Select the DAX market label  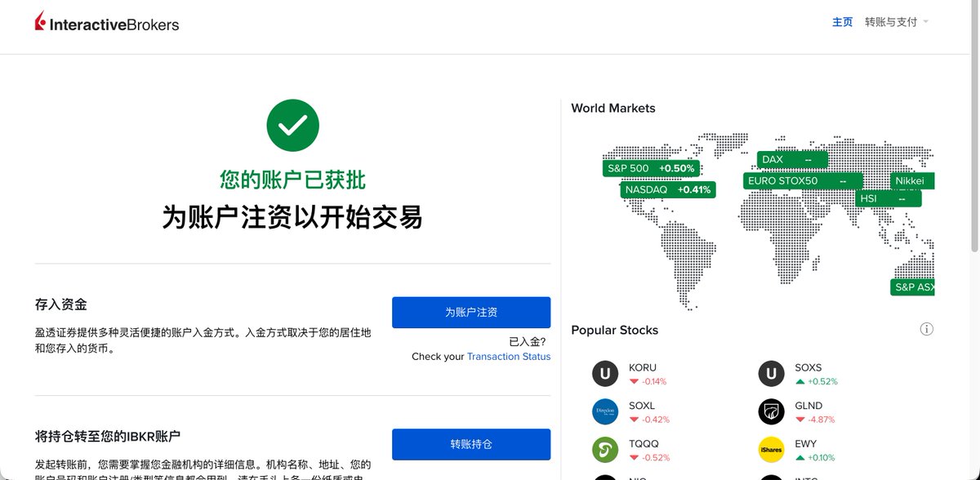coord(791,160)
